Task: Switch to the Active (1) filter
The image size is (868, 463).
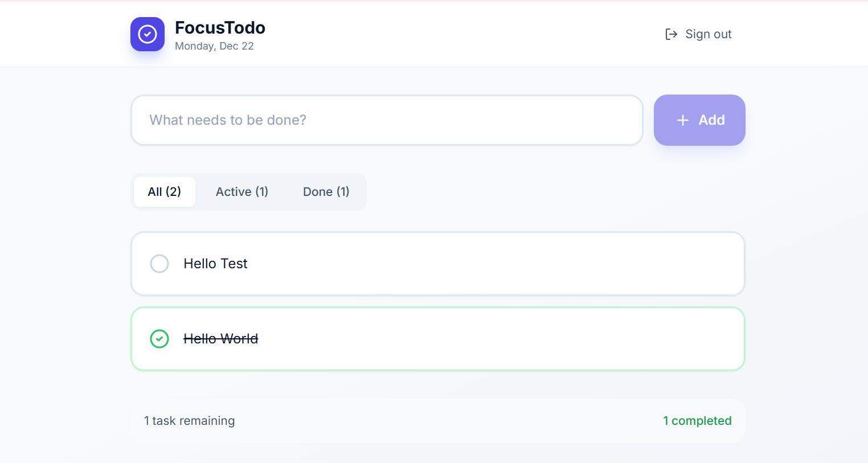Action: pos(242,192)
